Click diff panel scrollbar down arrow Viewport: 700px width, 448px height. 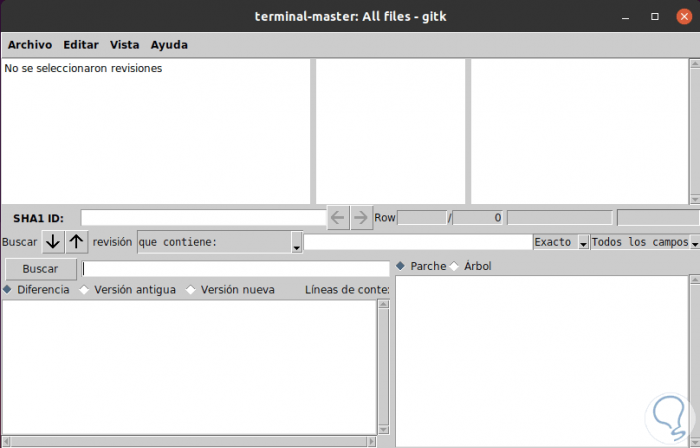(x=383, y=430)
